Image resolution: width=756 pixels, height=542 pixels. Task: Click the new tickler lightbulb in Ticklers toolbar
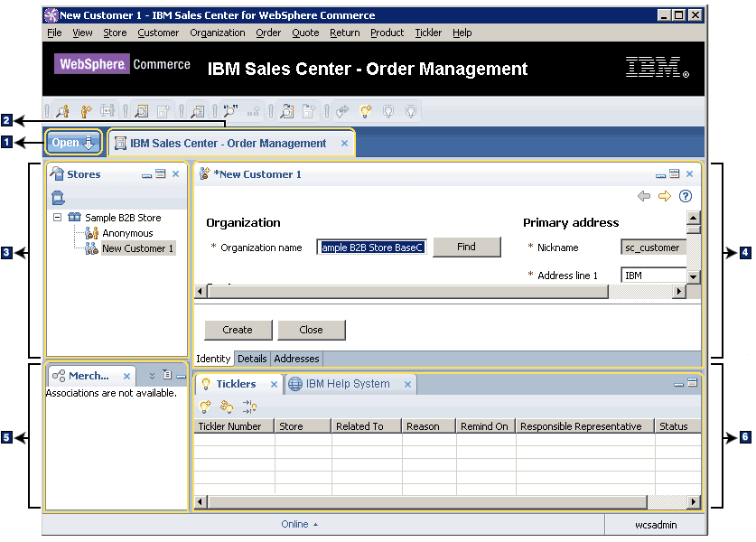click(205, 406)
